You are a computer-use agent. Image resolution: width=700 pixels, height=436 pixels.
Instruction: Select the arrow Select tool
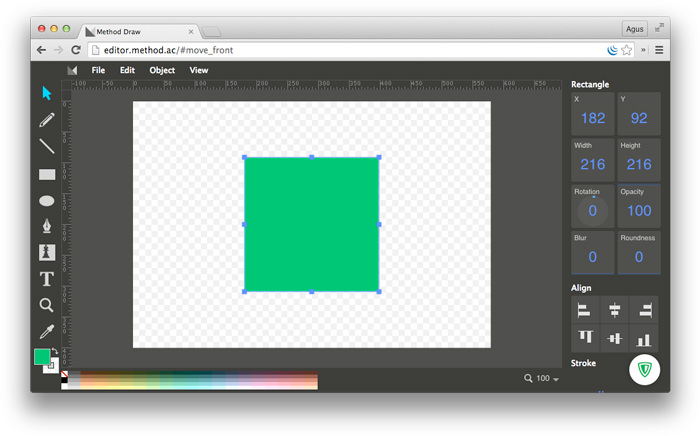click(46, 93)
